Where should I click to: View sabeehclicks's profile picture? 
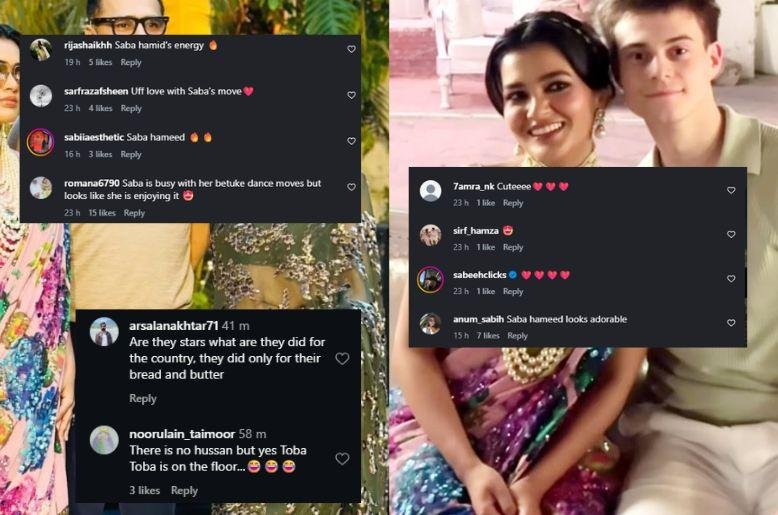[x=431, y=279]
